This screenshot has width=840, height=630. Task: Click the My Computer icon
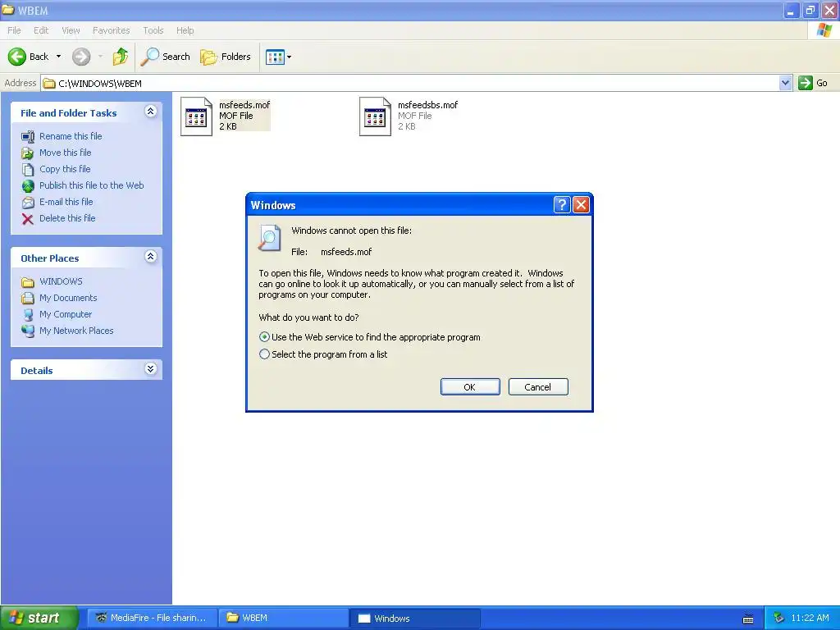click(28, 314)
